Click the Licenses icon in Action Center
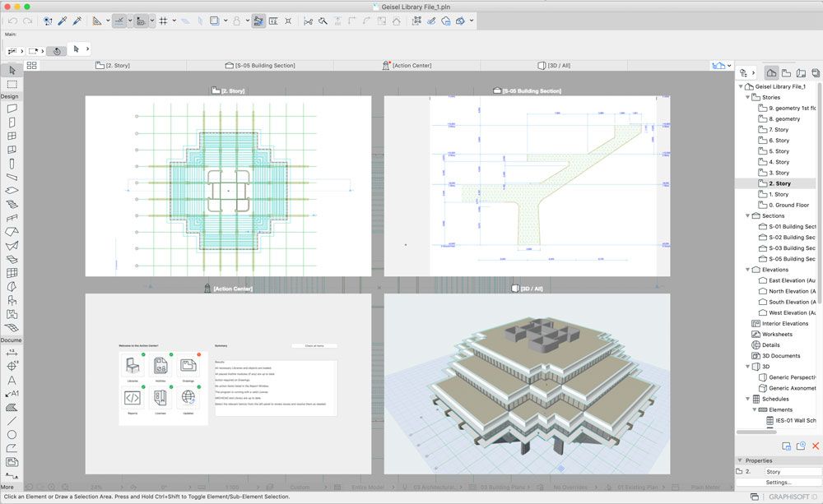 click(160, 397)
